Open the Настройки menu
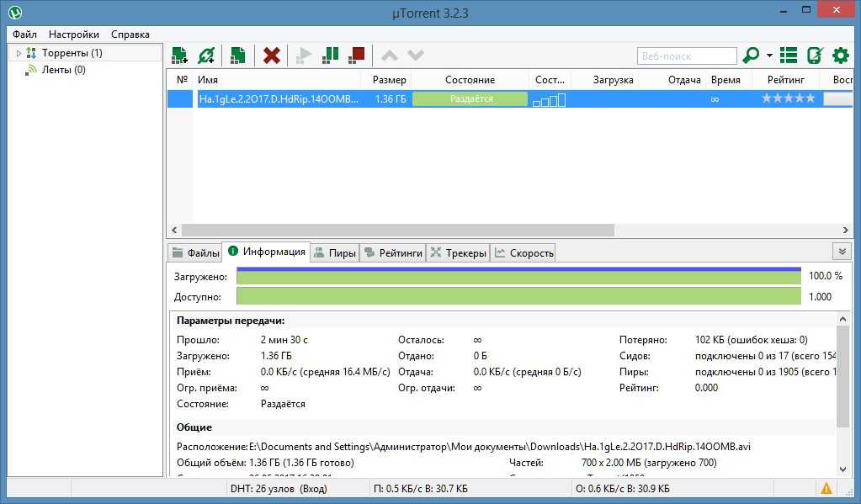Image resolution: width=861 pixels, height=504 pixels. tap(73, 34)
